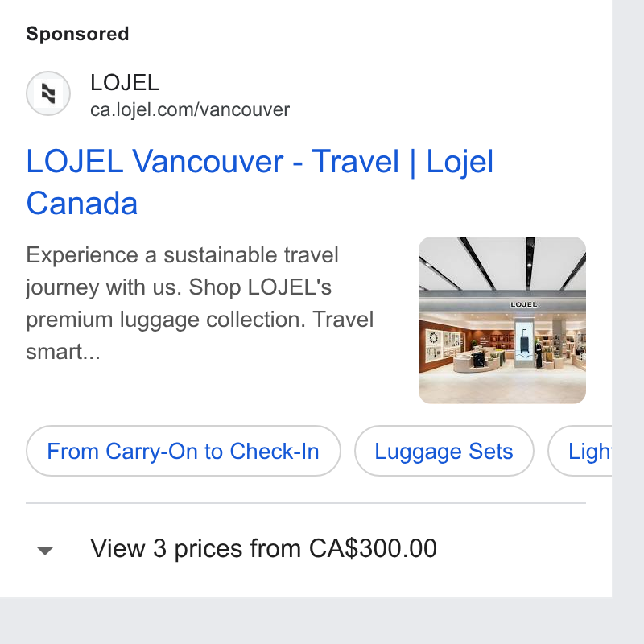Open the LOJEL Vancouver - Travel headline link
Screen dimensions: 644x644
pos(259,182)
